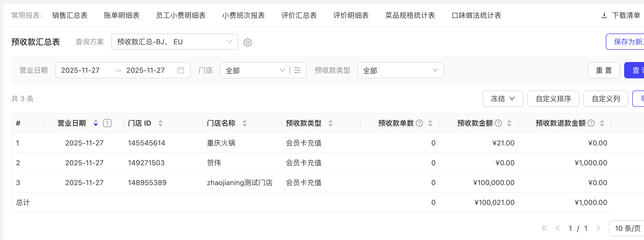Open the 评价明细表 report
Image resolution: width=644 pixels, height=240 pixels.
pyautogui.click(x=351, y=16)
